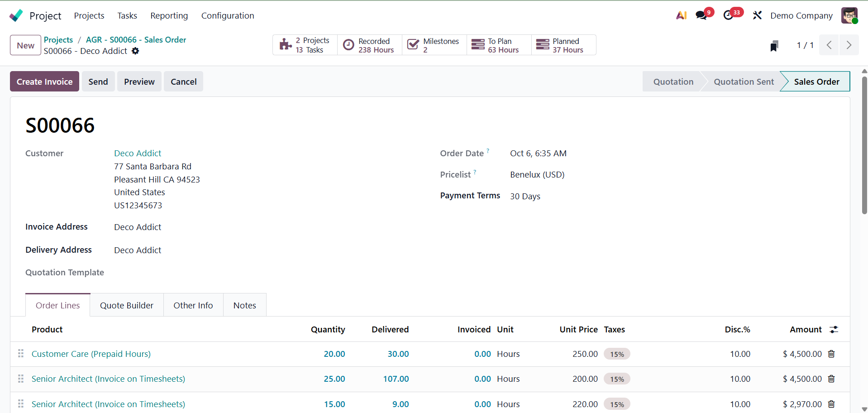Click the Quotation Sent status stage
Screen dimensions: 868x413
(x=744, y=82)
